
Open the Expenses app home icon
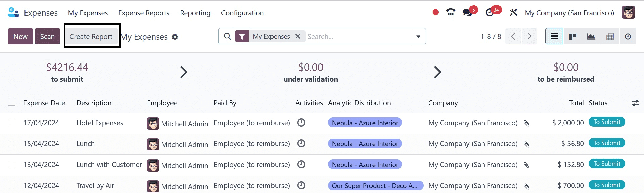click(13, 13)
